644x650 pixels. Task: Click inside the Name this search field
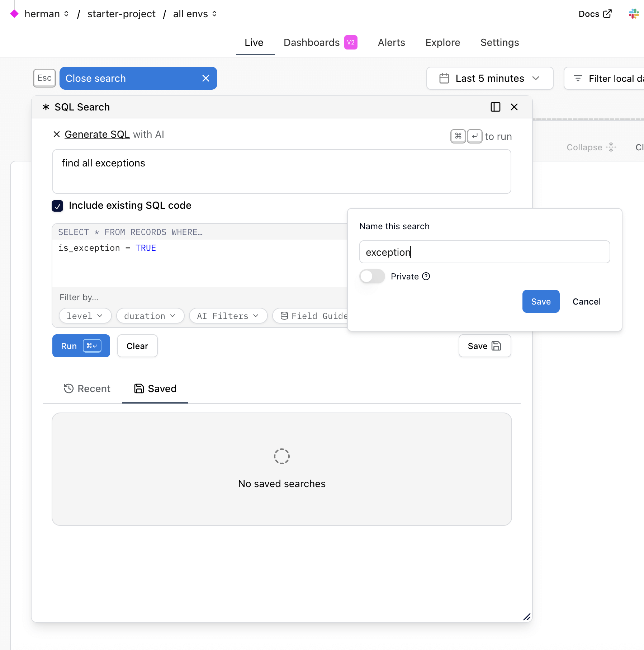[484, 252]
